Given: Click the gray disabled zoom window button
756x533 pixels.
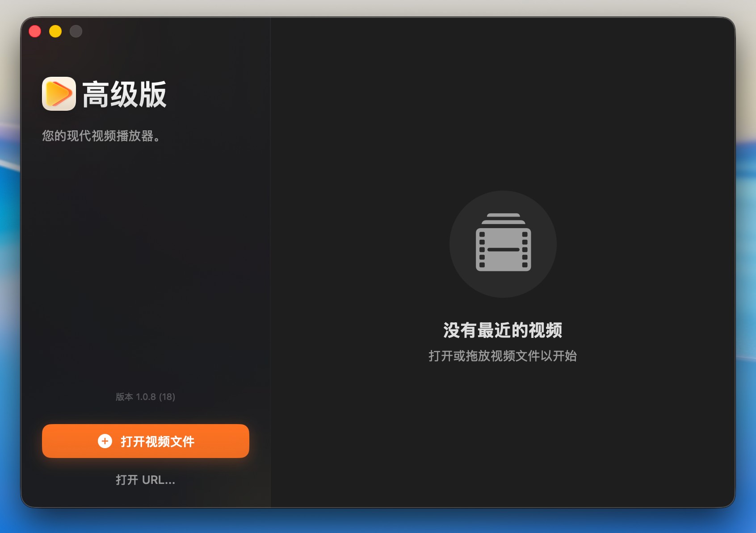Looking at the screenshot, I should pyautogui.click(x=76, y=31).
